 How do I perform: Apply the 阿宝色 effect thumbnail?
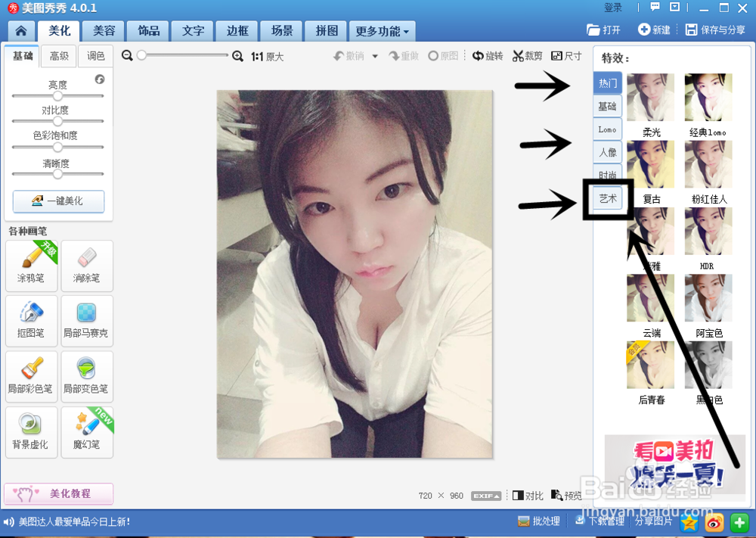coord(708,298)
